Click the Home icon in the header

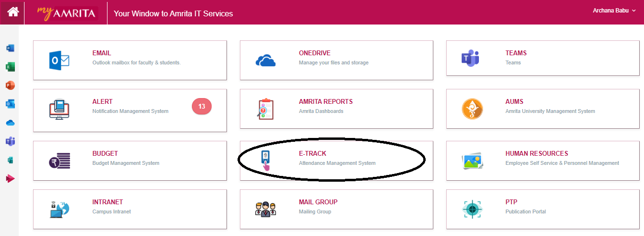(12, 12)
